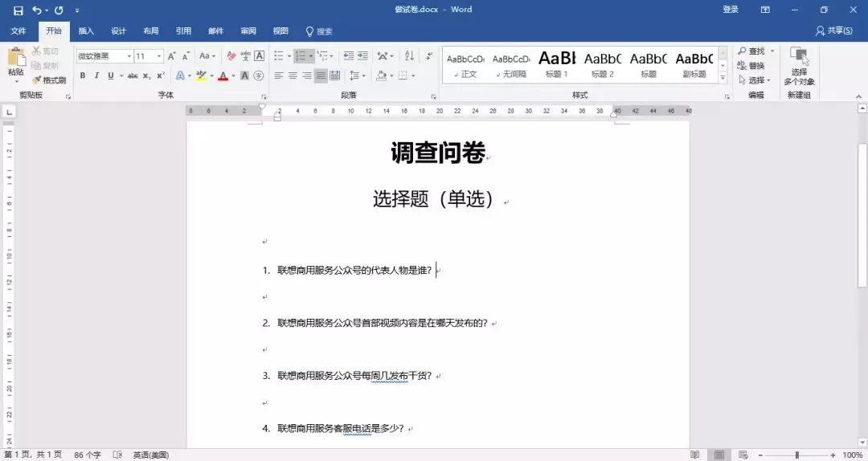Clear all formatting with the eraser icon
Viewport: 868px width, 461px height.
[x=231, y=56]
